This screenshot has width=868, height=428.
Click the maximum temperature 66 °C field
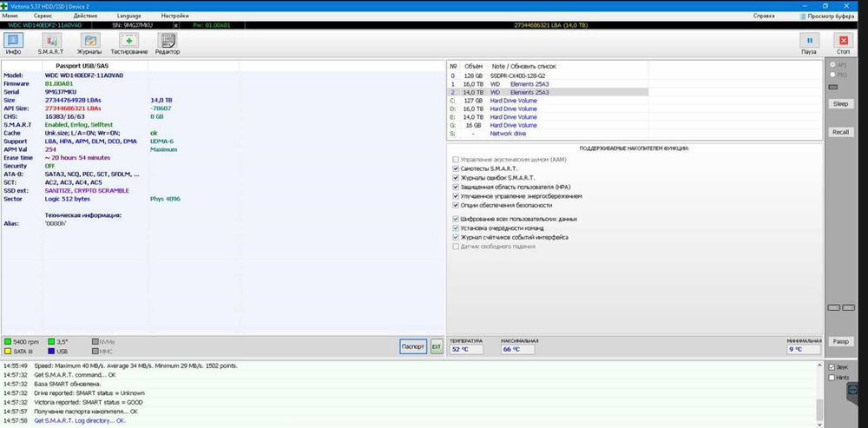point(517,349)
